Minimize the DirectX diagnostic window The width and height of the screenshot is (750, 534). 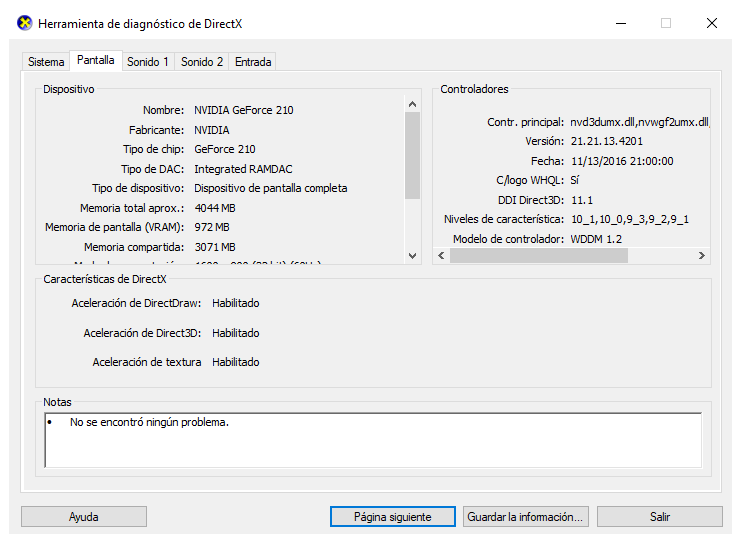tap(621, 23)
